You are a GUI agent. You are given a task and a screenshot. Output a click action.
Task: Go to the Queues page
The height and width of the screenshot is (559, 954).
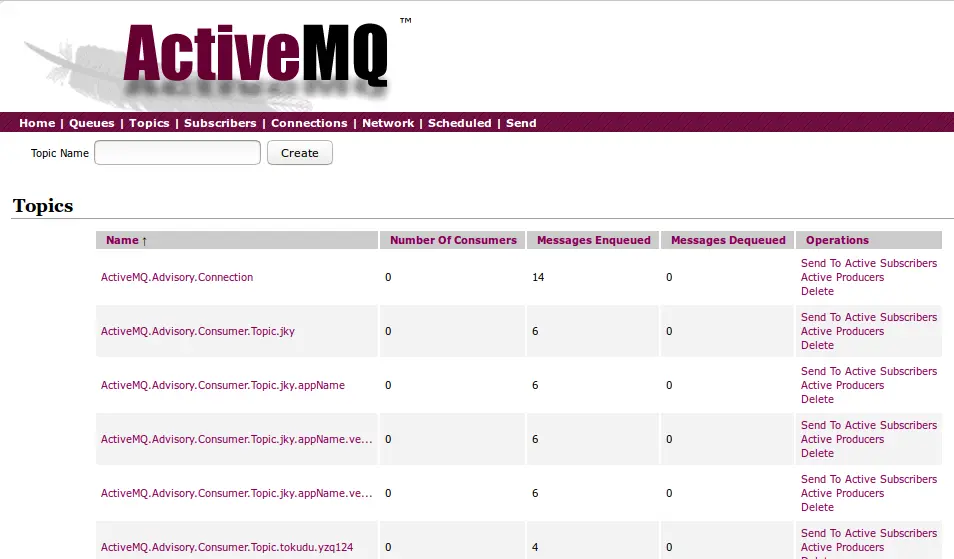91,123
